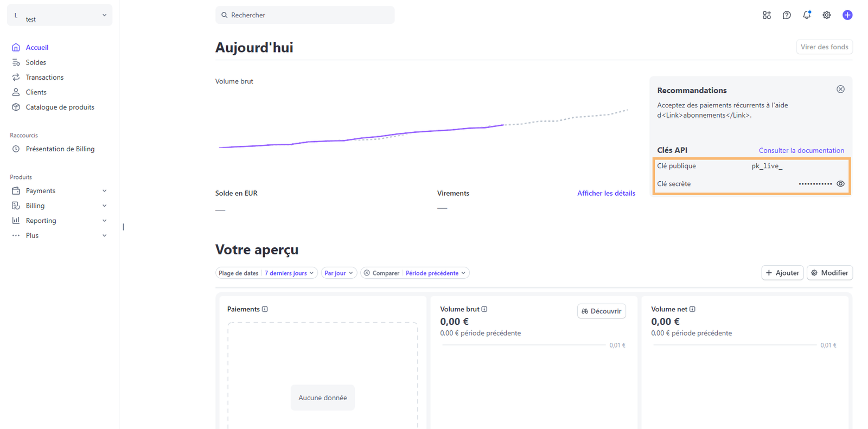
Task: Click Consulter la documentation link
Action: coord(801,150)
